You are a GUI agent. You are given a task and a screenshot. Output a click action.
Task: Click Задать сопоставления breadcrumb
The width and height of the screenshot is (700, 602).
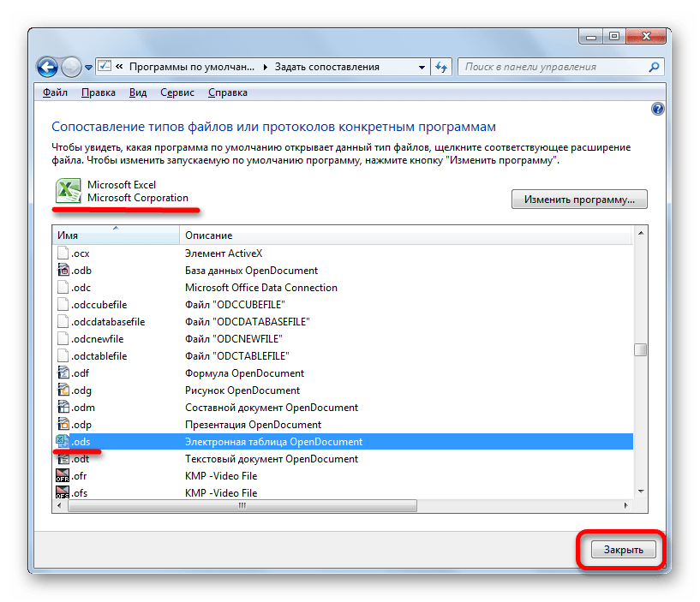[326, 67]
